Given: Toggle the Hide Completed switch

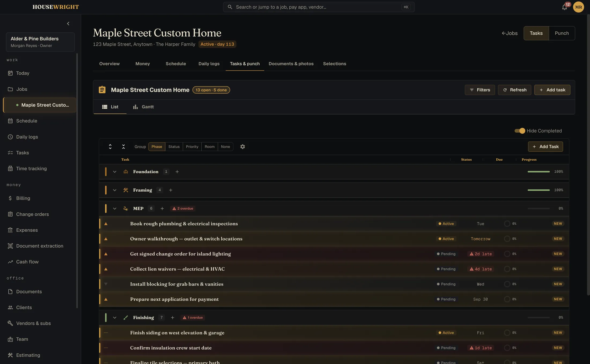Looking at the screenshot, I should (520, 131).
